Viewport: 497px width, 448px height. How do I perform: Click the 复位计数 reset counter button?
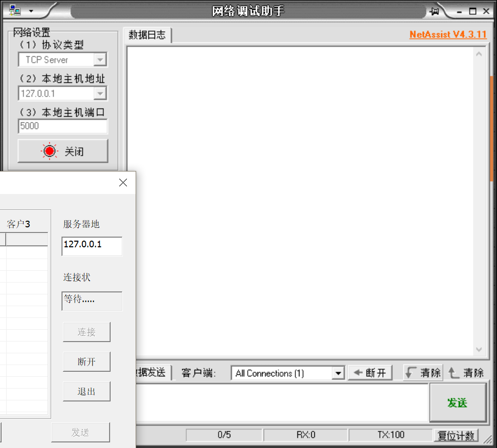456,435
